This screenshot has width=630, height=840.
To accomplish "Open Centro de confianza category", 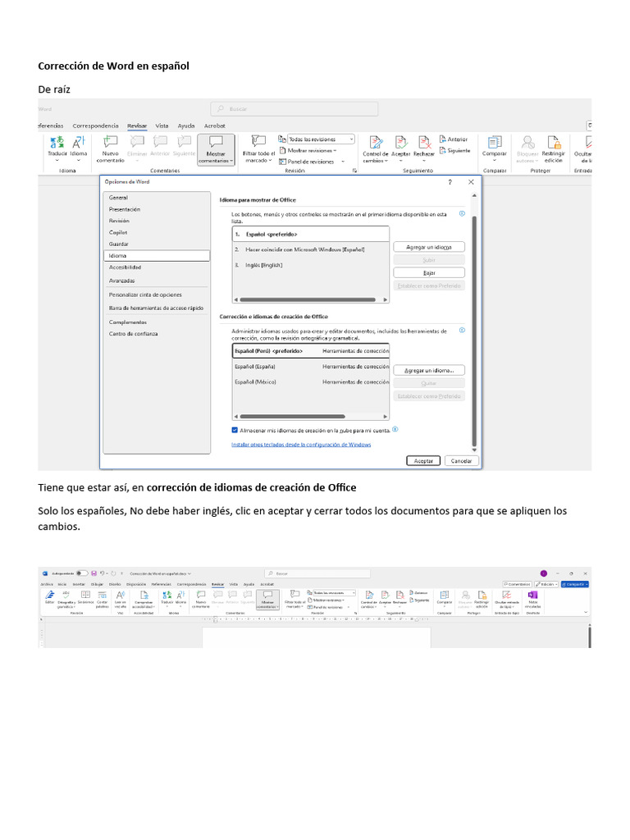I will tap(157, 334).
